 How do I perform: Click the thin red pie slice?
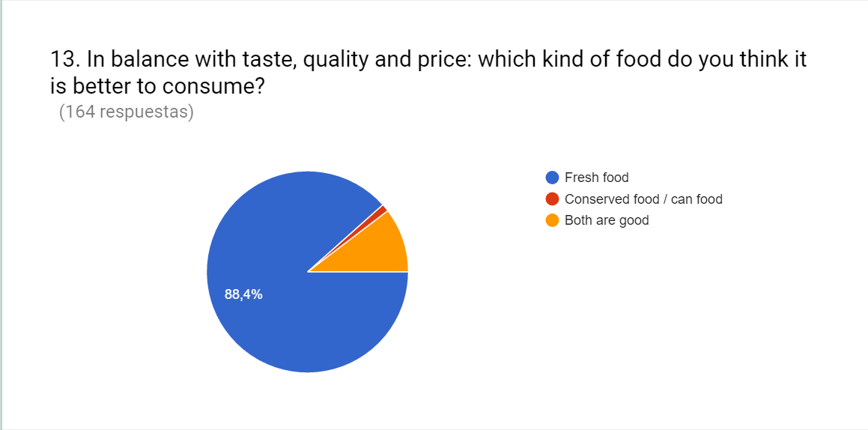point(383,210)
